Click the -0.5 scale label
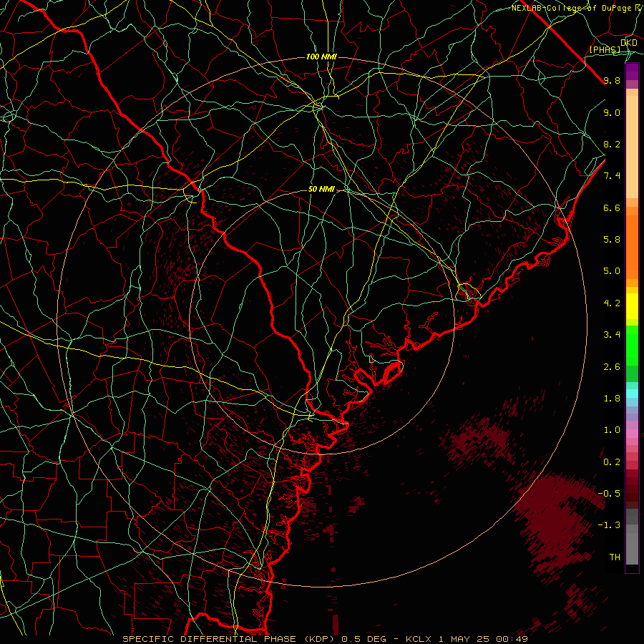The width and height of the screenshot is (644, 644). (609, 494)
